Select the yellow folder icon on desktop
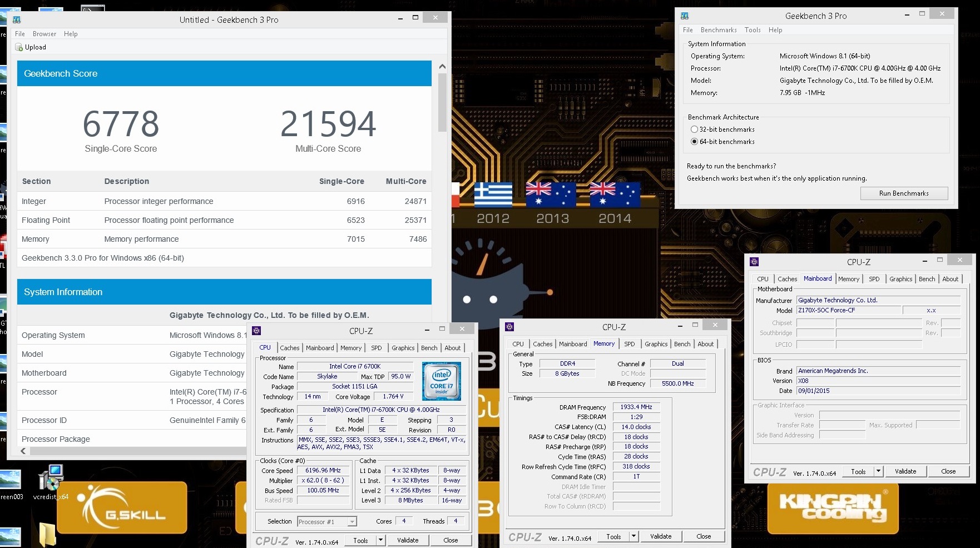Viewport: 980px width, 548px height. coord(47,535)
